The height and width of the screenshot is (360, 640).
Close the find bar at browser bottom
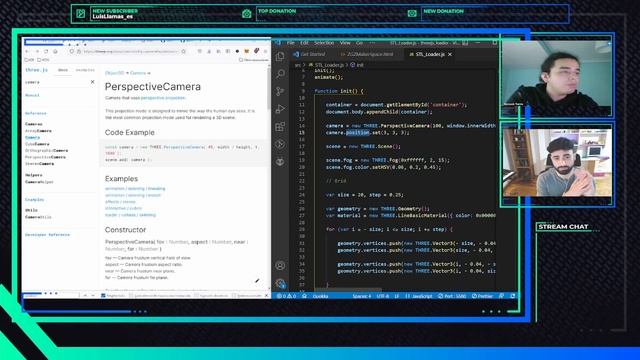click(x=267, y=296)
